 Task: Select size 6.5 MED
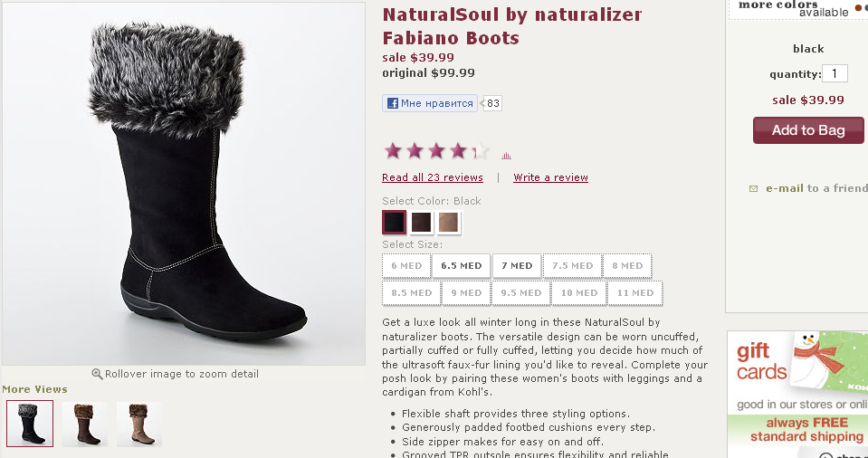[x=461, y=266]
